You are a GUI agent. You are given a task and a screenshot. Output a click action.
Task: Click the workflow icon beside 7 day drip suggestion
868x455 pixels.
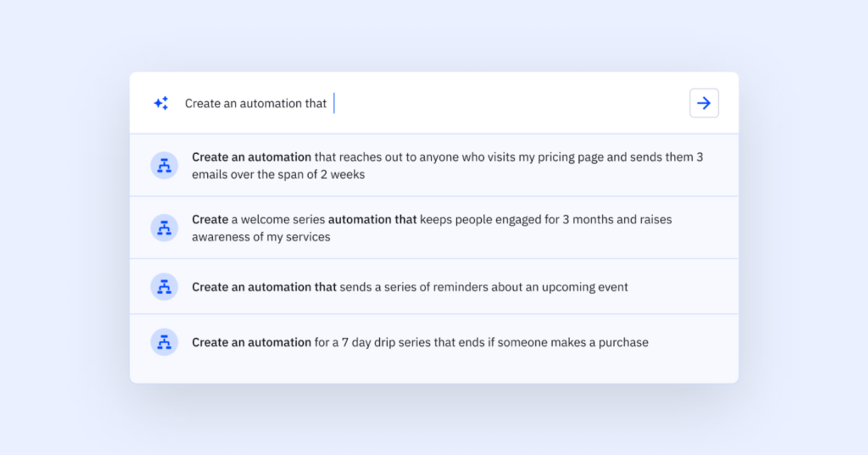click(x=164, y=342)
